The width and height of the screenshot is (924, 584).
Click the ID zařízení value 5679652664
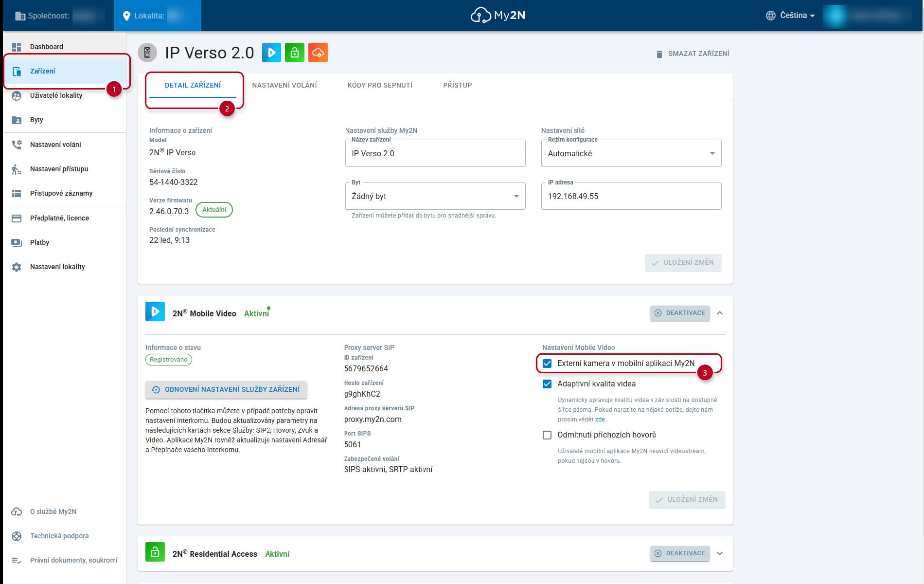click(366, 369)
